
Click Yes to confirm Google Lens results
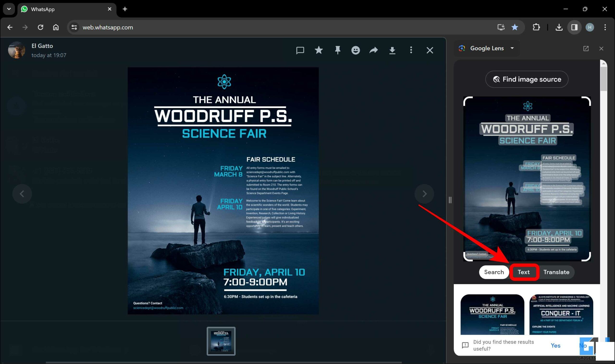pos(555,345)
